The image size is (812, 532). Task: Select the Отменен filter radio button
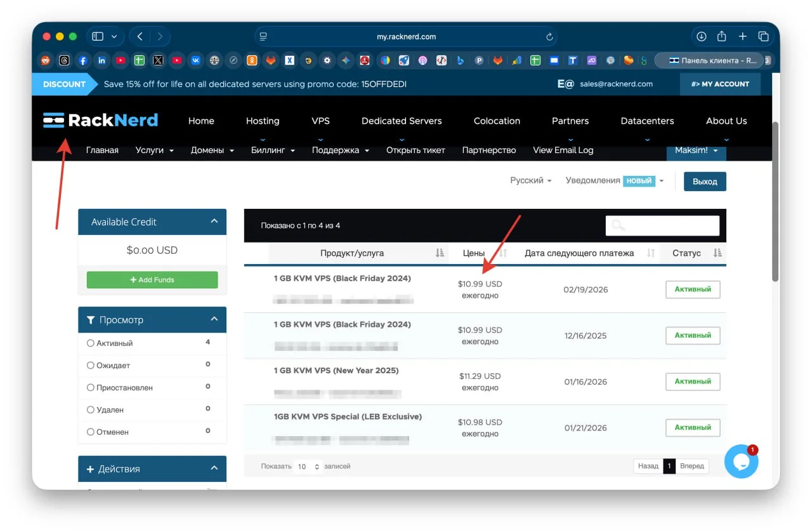click(90, 432)
